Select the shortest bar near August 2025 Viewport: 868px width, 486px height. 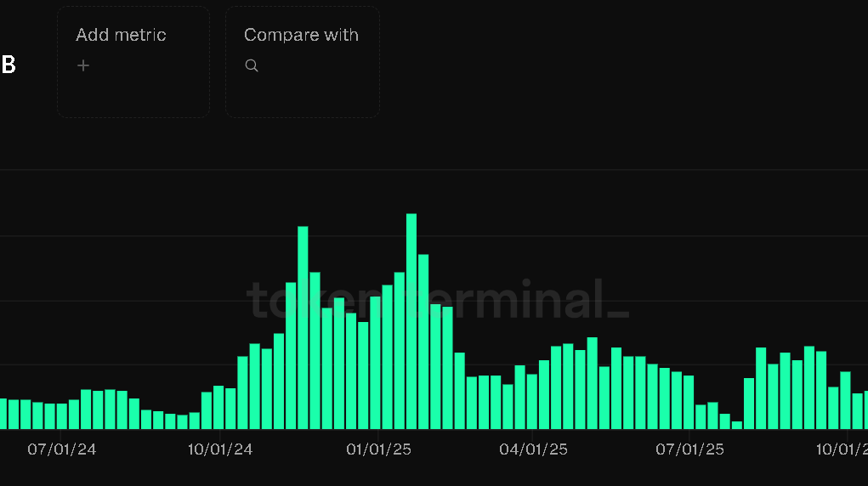point(737,425)
